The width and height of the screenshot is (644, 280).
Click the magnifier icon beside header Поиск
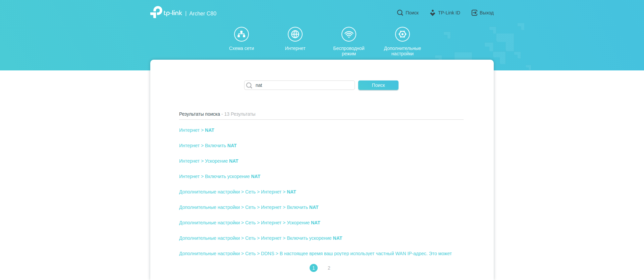[400, 13]
